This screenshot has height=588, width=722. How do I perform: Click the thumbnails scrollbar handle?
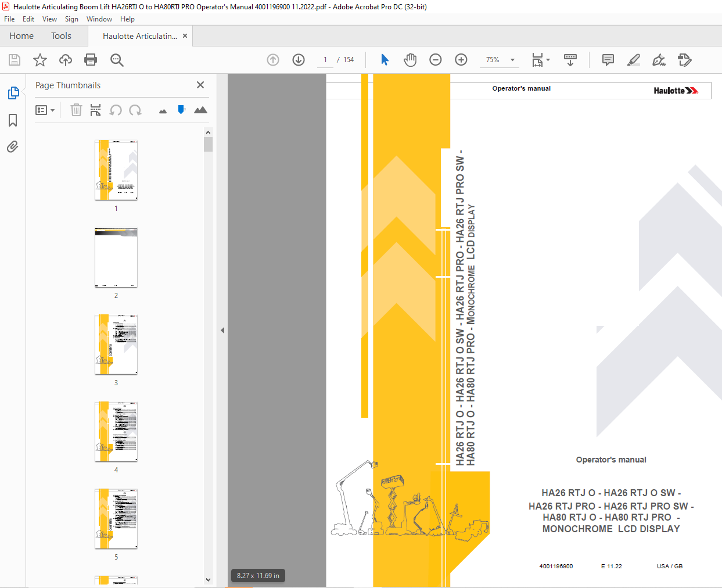coord(208,144)
